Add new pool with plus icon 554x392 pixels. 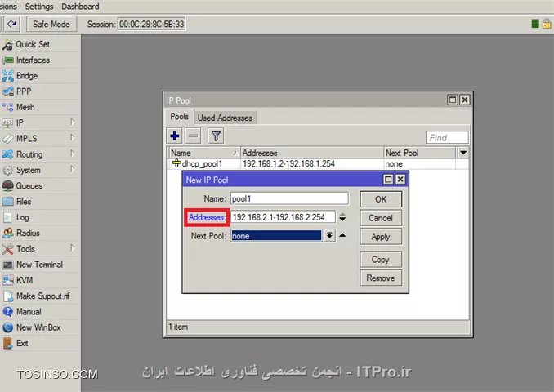(175, 136)
